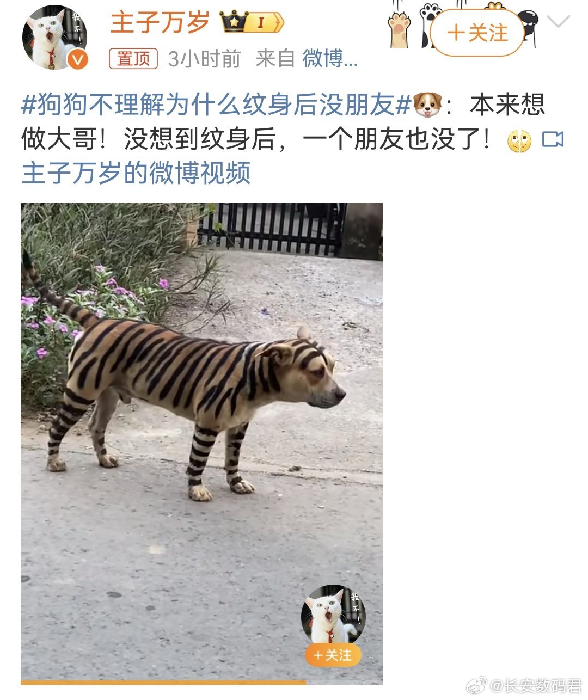The width and height of the screenshot is (588, 700).
Task: Follow the account with top 关注 button
Action: coord(477,33)
